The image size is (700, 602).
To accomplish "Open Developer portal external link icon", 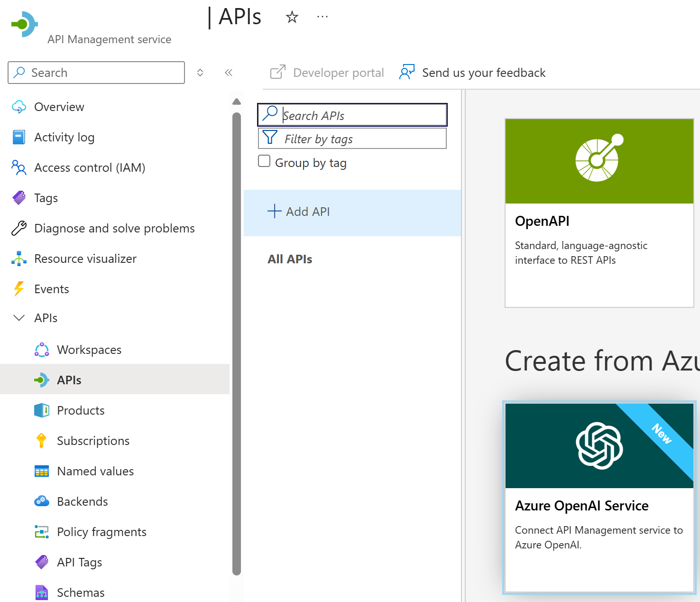I will [x=278, y=72].
